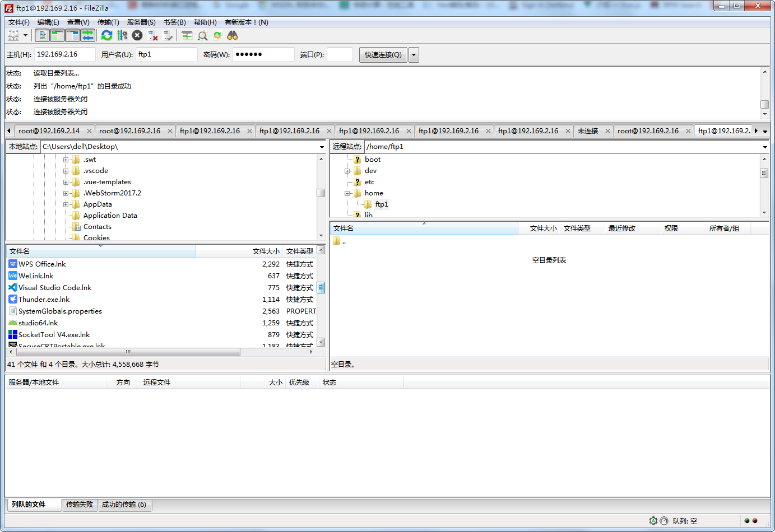Refresh the file and folder lists
The width and height of the screenshot is (775, 532).
[x=107, y=35]
